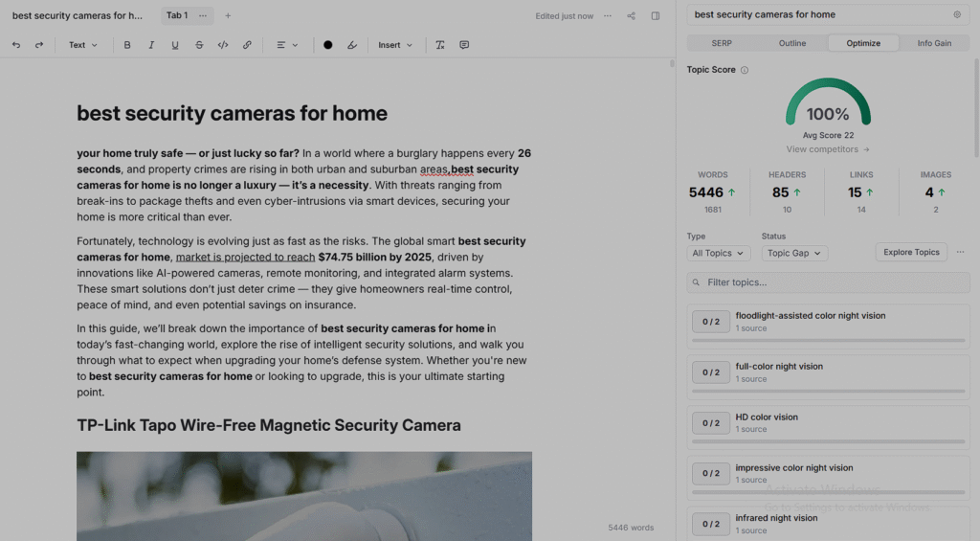Open the Topic Gap status dropdown

coord(794,253)
